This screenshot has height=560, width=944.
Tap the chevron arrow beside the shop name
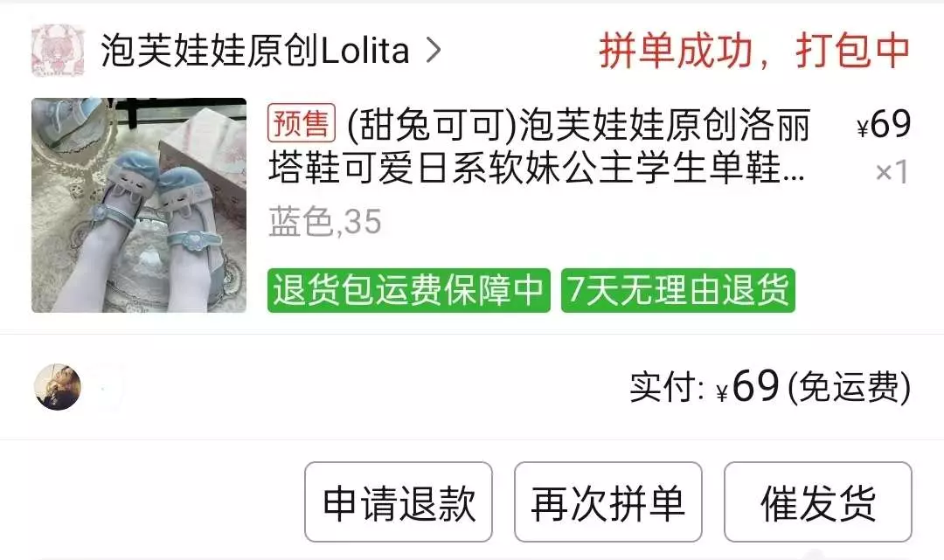[433, 51]
